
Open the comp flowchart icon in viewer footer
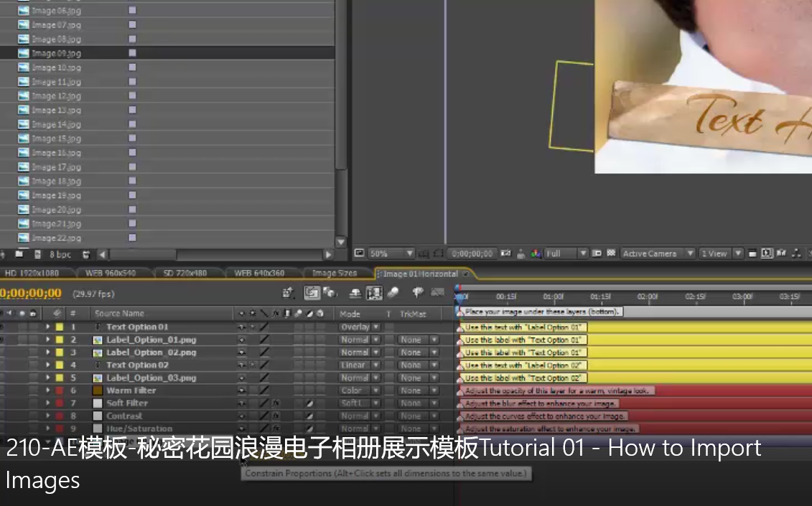[x=796, y=253]
